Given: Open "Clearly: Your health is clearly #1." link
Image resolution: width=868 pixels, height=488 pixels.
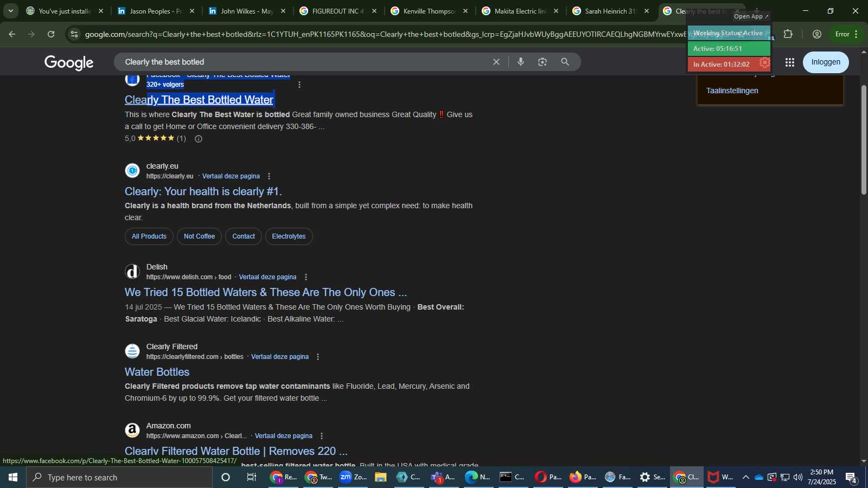Looking at the screenshot, I should (x=203, y=191).
